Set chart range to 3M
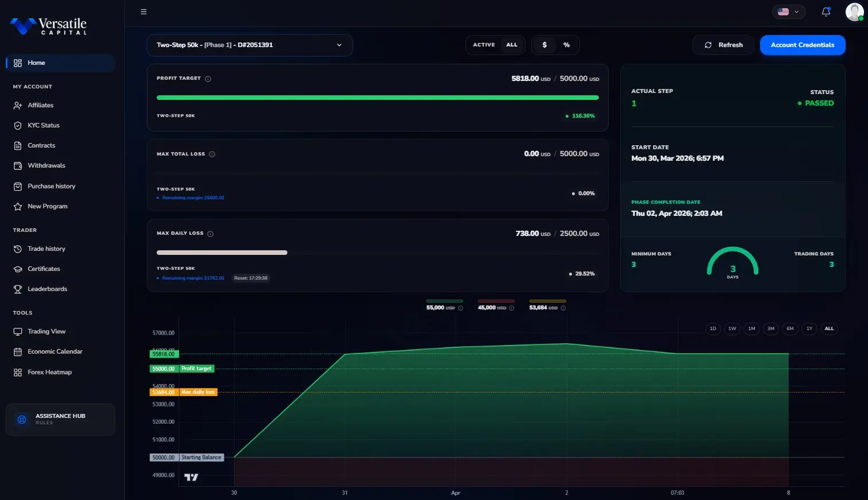Image resolution: width=868 pixels, height=500 pixels. (x=771, y=329)
